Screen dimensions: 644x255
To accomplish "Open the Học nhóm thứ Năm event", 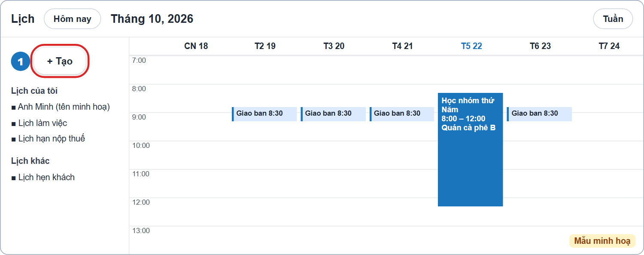I will pos(470,150).
